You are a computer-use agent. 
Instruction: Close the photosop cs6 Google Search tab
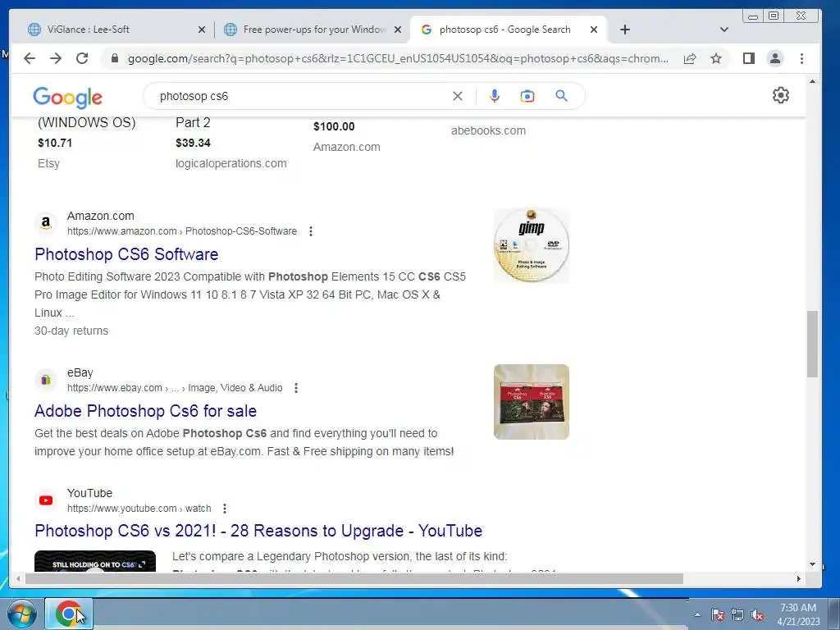tap(594, 30)
